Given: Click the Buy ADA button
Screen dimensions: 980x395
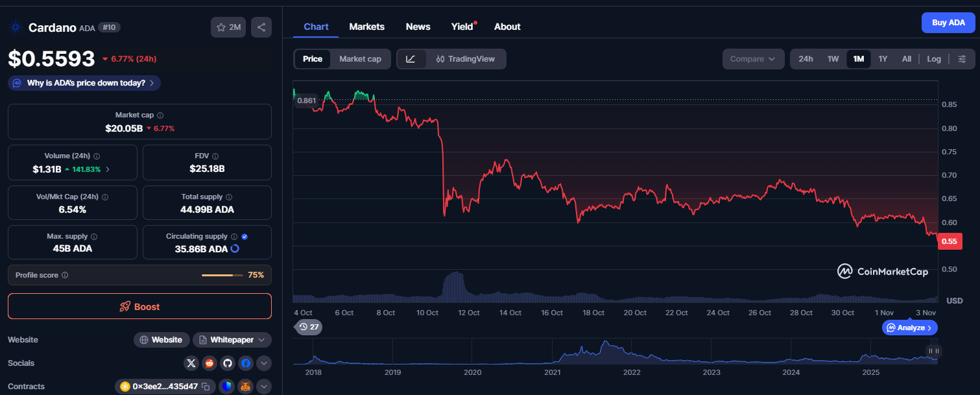Looking at the screenshot, I should tap(948, 22).
